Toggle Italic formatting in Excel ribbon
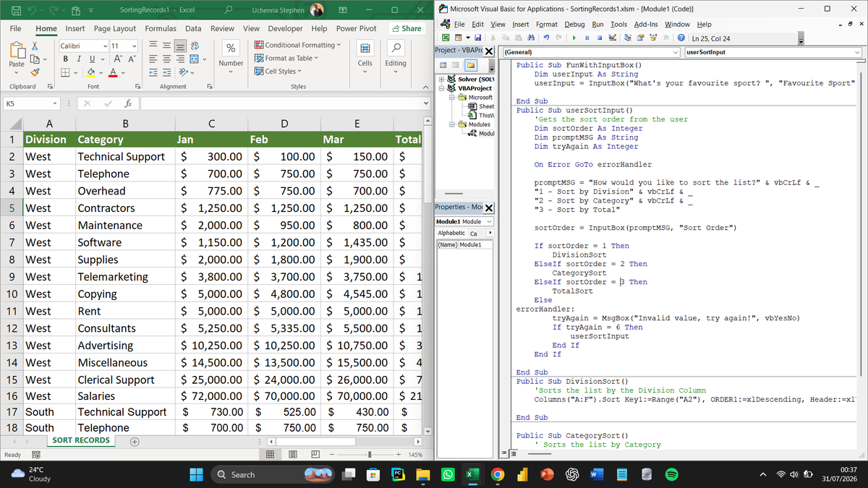Screen dimensions: 868x488 [79, 59]
